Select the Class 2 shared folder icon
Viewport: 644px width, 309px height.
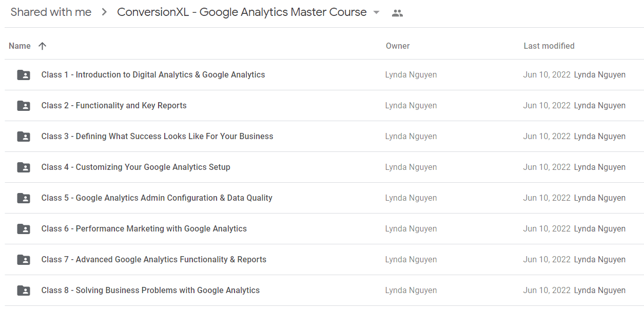click(x=24, y=106)
